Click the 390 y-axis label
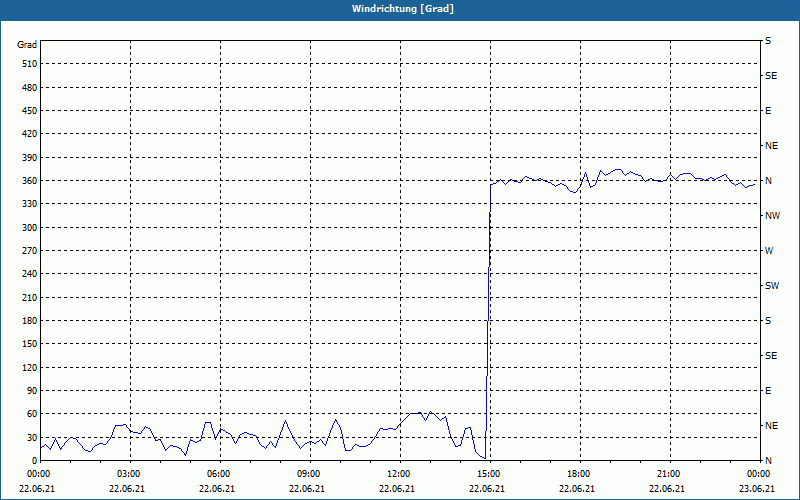The image size is (800, 500). pyautogui.click(x=29, y=158)
